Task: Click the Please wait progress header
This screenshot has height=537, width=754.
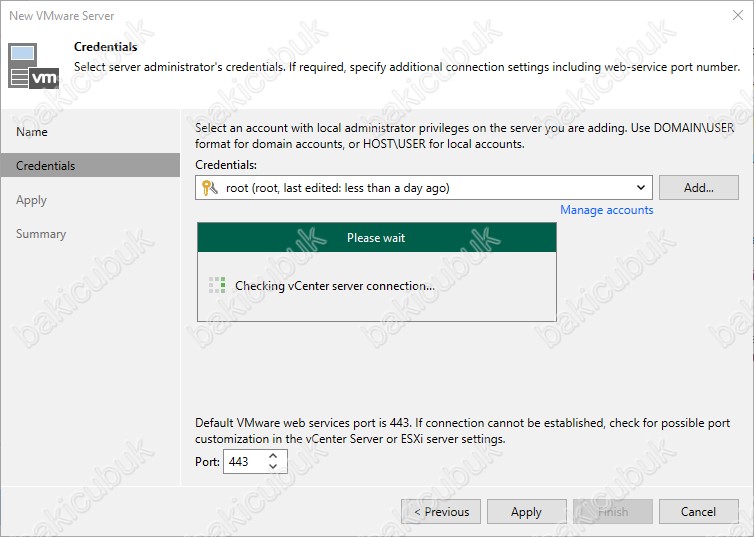Action: [x=377, y=237]
